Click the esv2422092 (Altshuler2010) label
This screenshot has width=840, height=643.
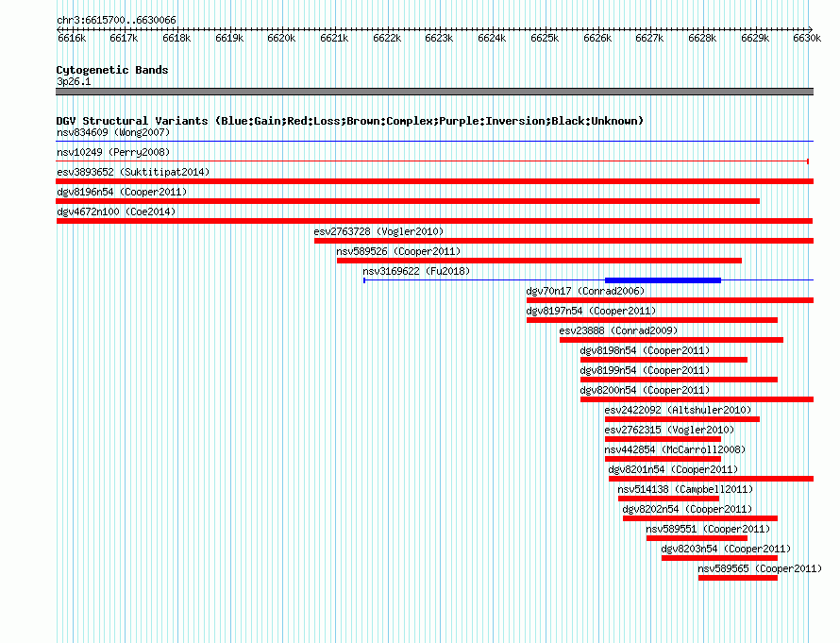[x=678, y=410]
